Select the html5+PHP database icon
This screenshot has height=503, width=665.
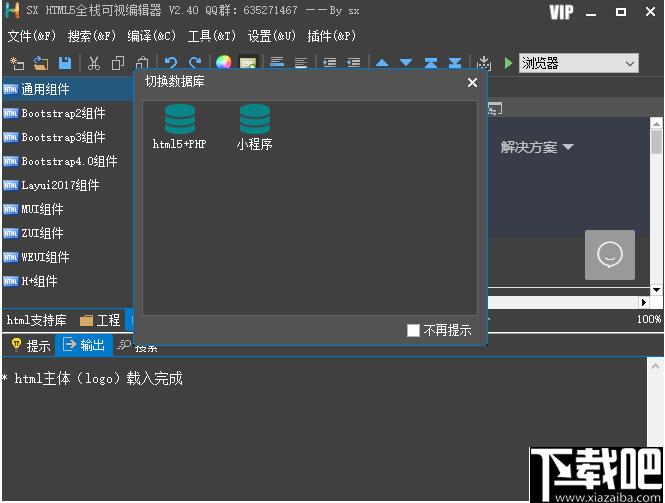tap(180, 127)
